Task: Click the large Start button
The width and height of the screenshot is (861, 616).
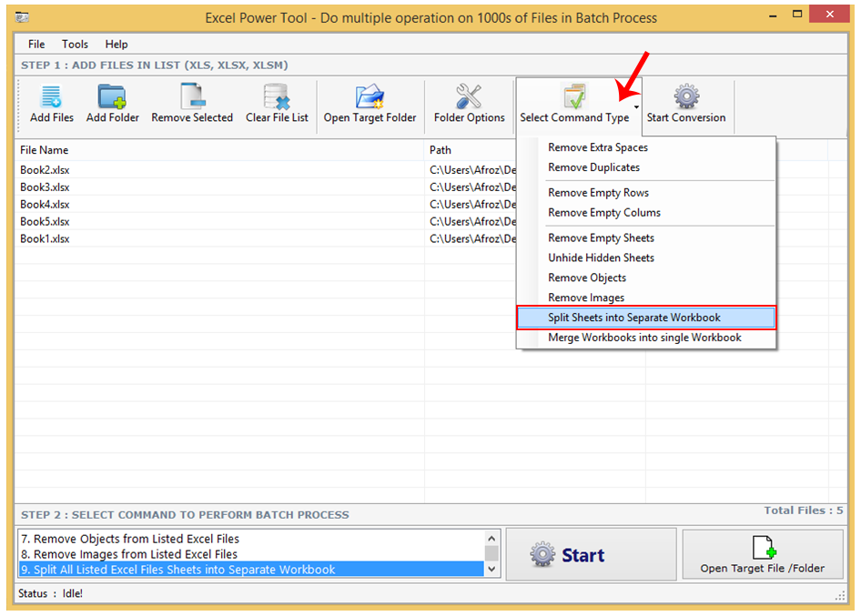Action: 591,554
